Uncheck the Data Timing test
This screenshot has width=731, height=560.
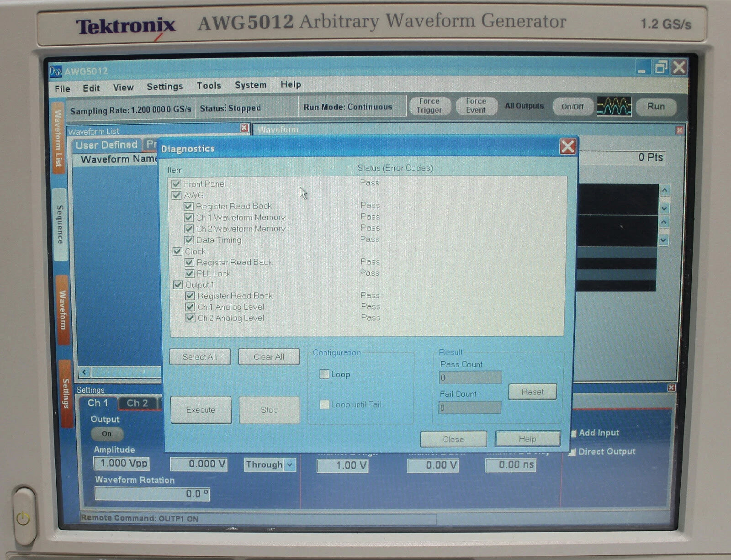tap(189, 240)
